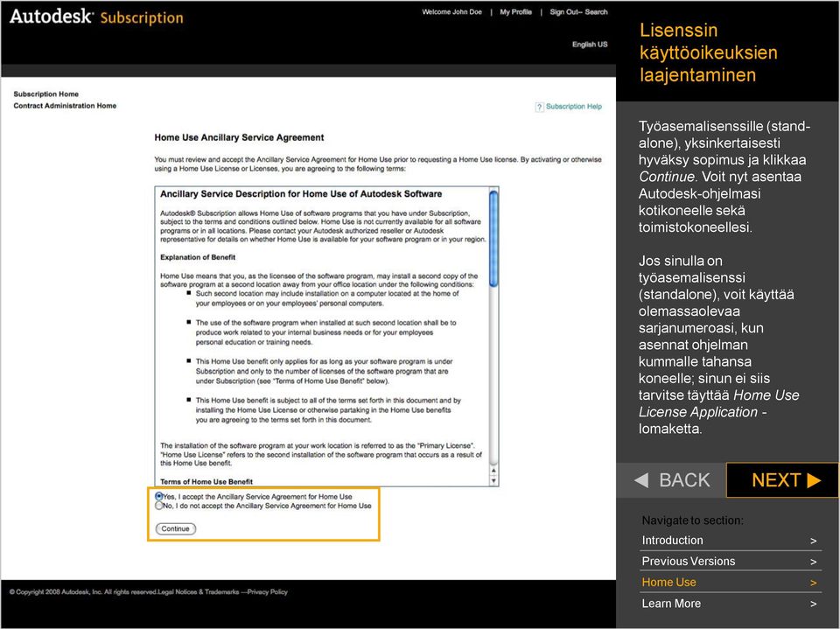This screenshot has width=840, height=629.
Task: Open Contract Administration Home
Action: pyautogui.click(x=65, y=106)
